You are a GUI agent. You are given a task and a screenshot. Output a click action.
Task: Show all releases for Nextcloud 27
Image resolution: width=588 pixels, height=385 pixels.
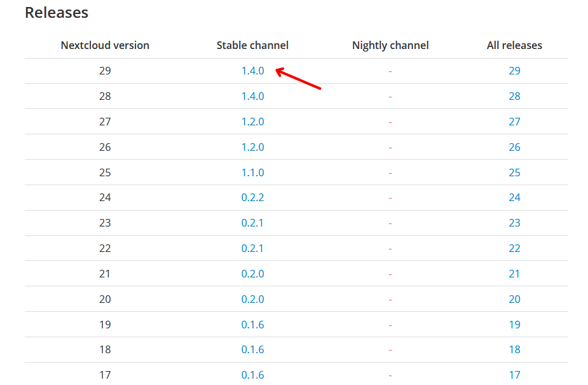tap(514, 122)
